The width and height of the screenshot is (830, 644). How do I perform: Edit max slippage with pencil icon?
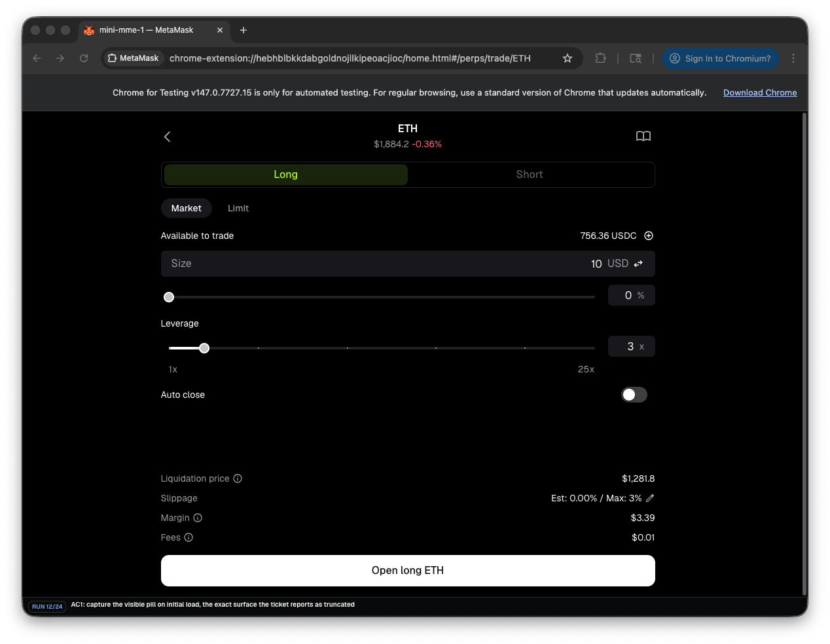click(x=650, y=498)
